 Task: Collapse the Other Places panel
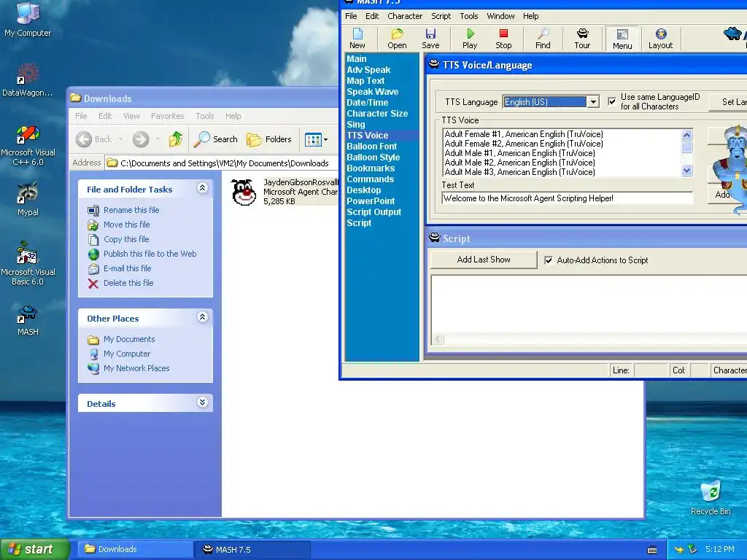pyautogui.click(x=203, y=316)
